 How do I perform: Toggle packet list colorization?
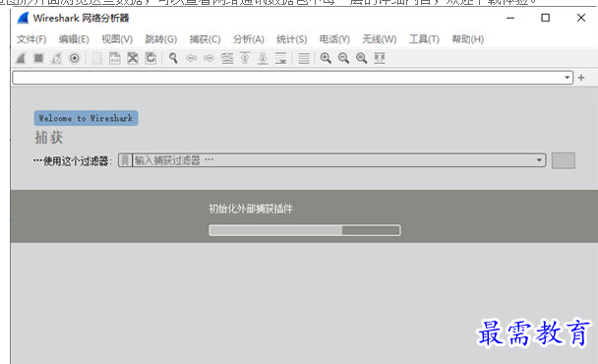pyautogui.click(x=304, y=58)
